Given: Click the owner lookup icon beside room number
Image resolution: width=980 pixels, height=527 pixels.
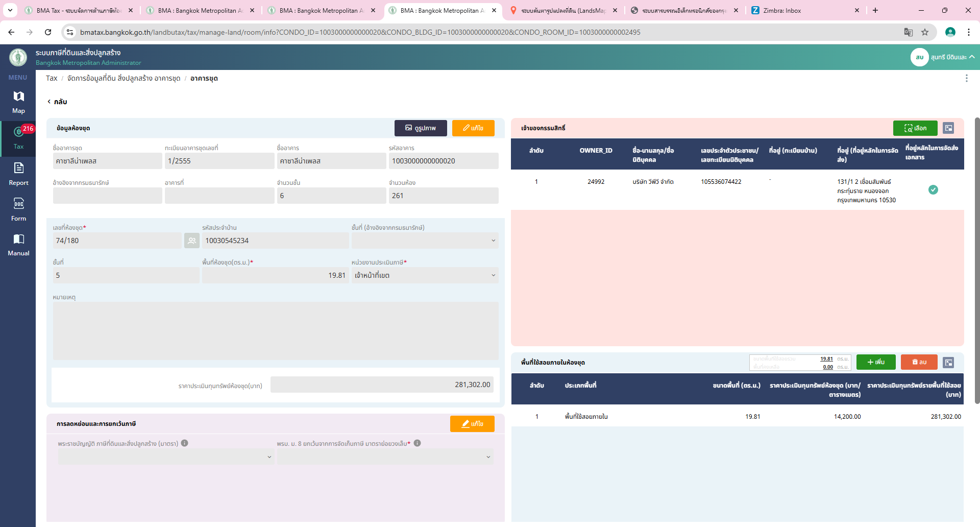Looking at the screenshot, I should point(192,241).
